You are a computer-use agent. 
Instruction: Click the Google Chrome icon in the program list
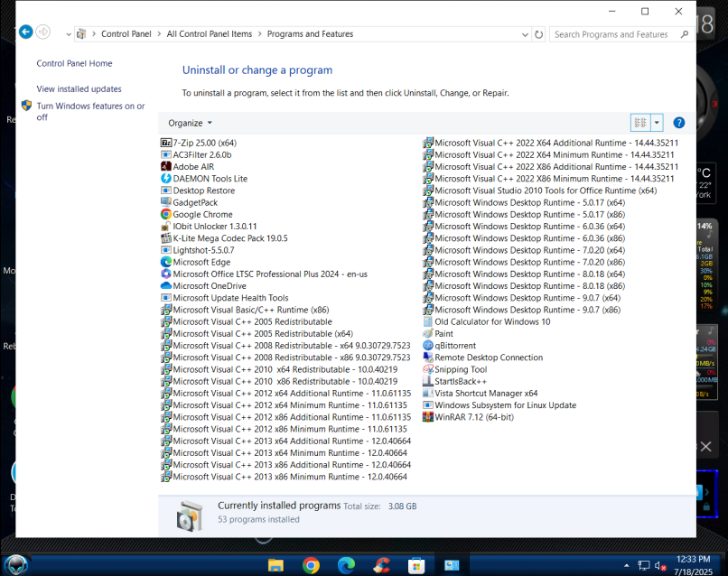tap(166, 214)
